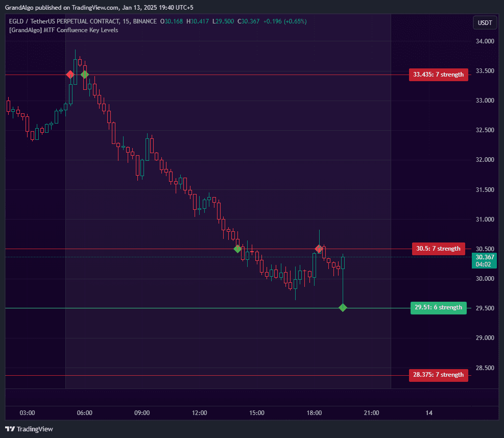Select the green 29.51: 6 strength price label
The width and height of the screenshot is (504, 438).
click(438, 308)
